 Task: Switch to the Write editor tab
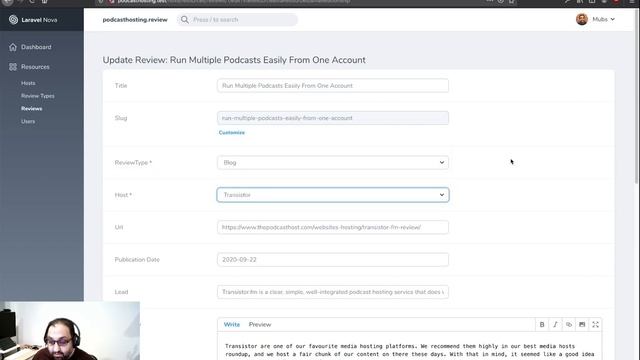pos(232,324)
